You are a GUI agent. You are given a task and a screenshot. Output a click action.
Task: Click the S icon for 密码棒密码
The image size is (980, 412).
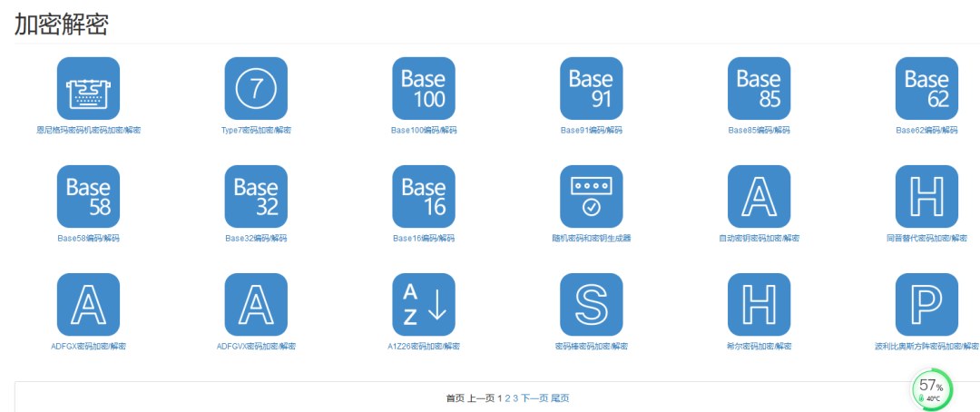pos(592,305)
